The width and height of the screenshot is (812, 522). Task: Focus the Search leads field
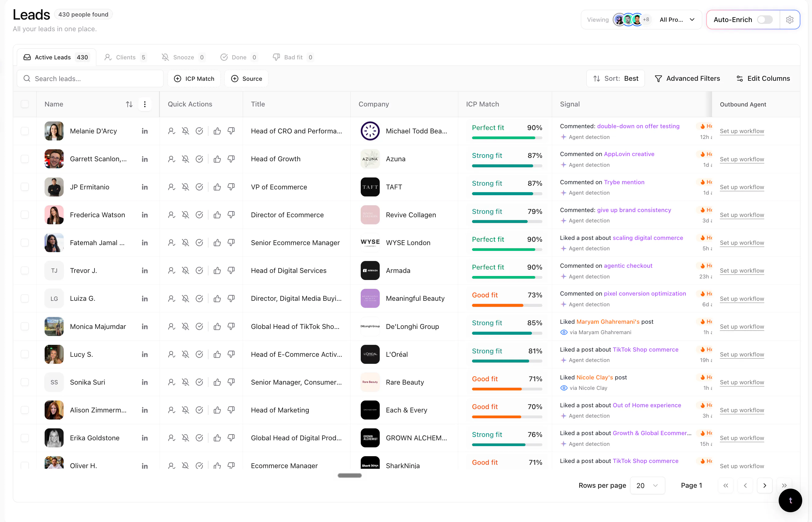(90, 79)
